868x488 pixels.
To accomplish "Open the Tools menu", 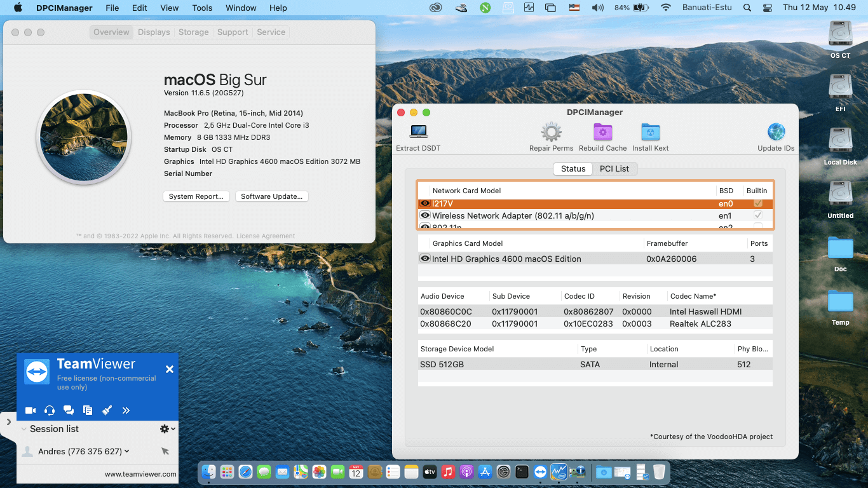I will 202,8.
